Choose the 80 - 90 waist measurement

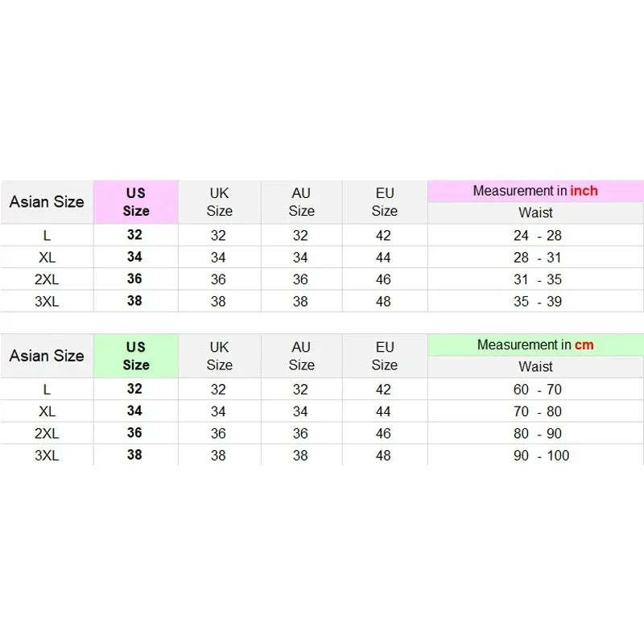pos(537,433)
